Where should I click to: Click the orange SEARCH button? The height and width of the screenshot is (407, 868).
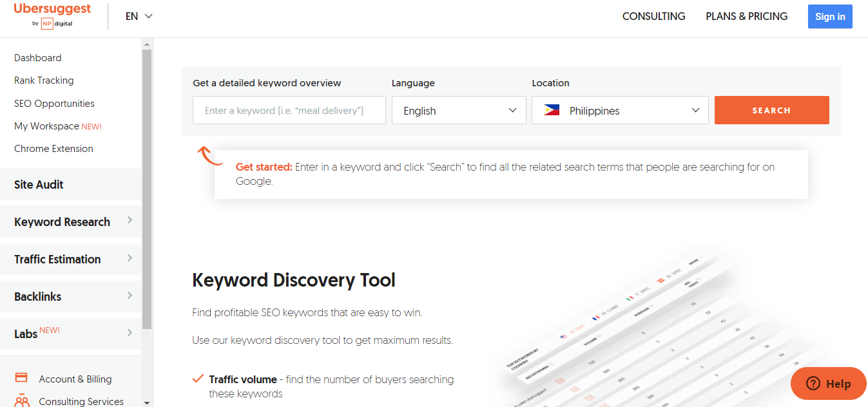[x=771, y=110]
